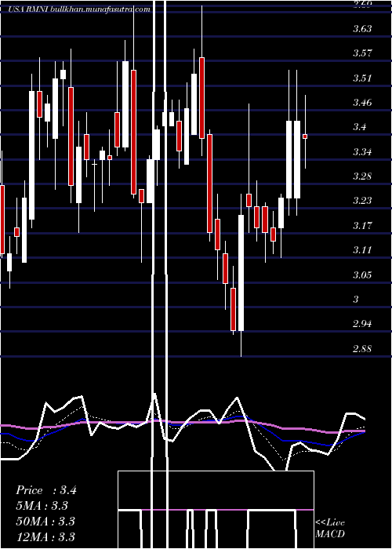Click the 3.05 price axis label
Image resolution: width=392 pixels, height=549 pixels.
[362, 274]
